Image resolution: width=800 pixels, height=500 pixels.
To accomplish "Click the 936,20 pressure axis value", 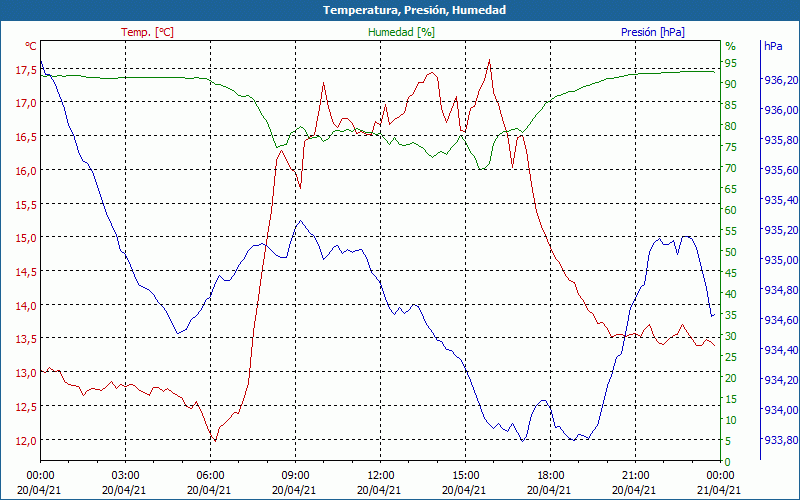I will (781, 80).
